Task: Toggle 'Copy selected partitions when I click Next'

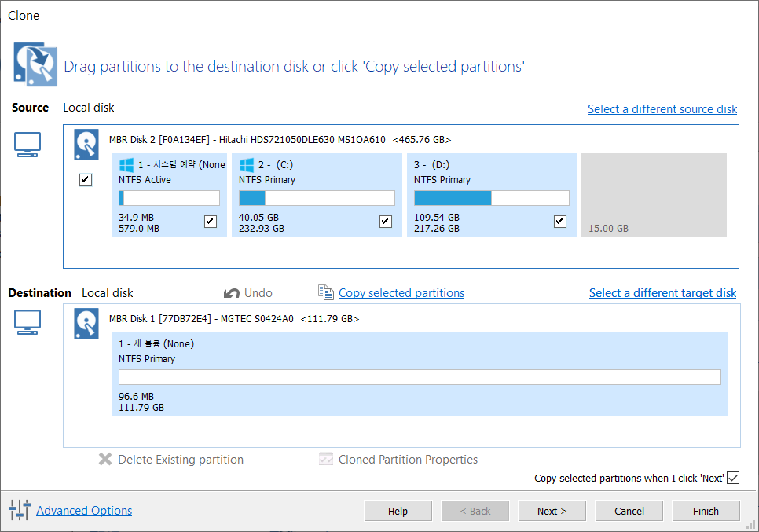Action: pos(733,478)
